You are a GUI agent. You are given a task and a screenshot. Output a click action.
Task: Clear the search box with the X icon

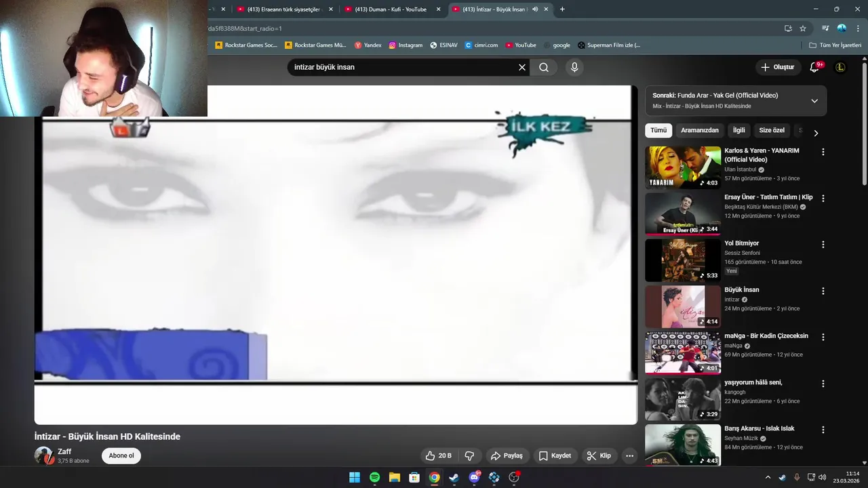(522, 67)
